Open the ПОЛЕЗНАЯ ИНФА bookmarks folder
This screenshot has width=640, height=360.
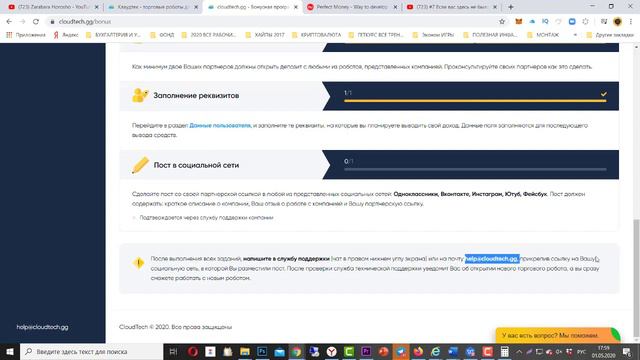(x=490, y=35)
